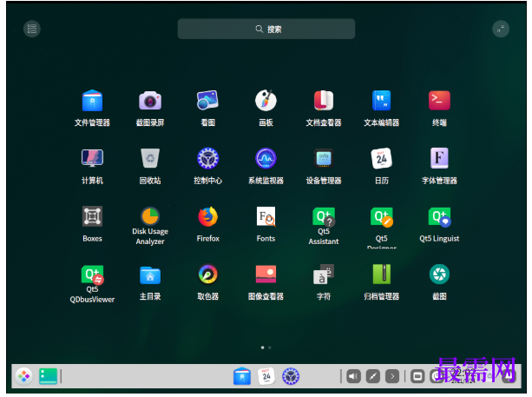The width and height of the screenshot is (532, 397).
Task: Open calendar from the dock
Action: click(266, 376)
